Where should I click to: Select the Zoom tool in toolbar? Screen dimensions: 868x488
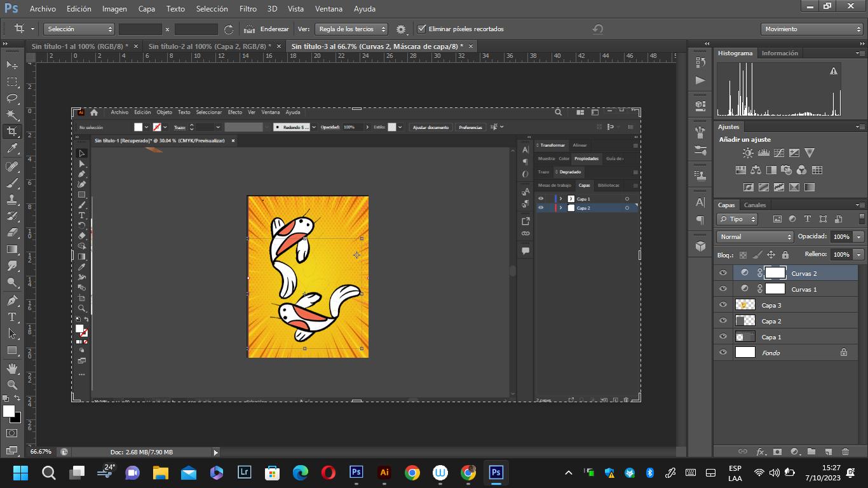pyautogui.click(x=12, y=385)
